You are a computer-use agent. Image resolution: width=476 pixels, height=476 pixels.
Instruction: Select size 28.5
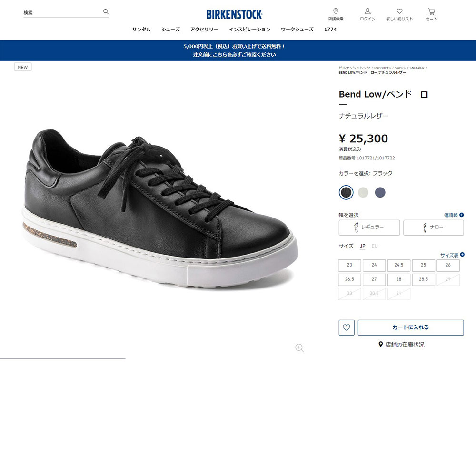424,279
